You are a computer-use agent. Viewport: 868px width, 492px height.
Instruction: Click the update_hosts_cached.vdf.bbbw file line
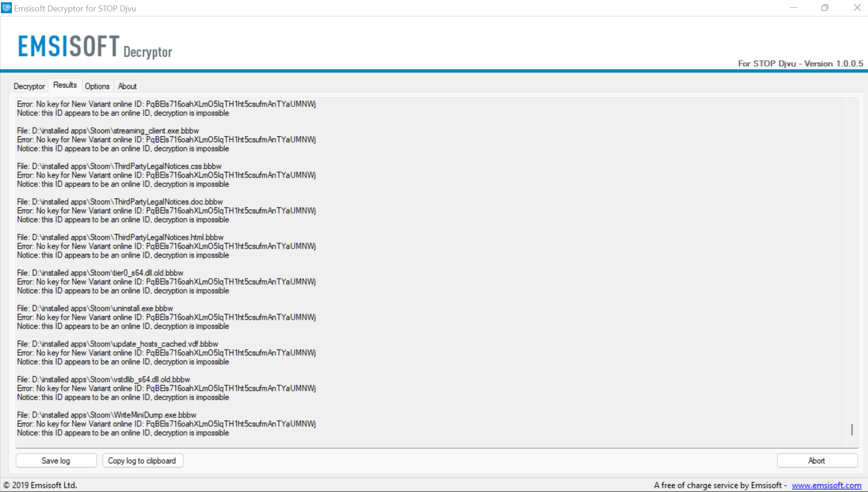coord(117,344)
